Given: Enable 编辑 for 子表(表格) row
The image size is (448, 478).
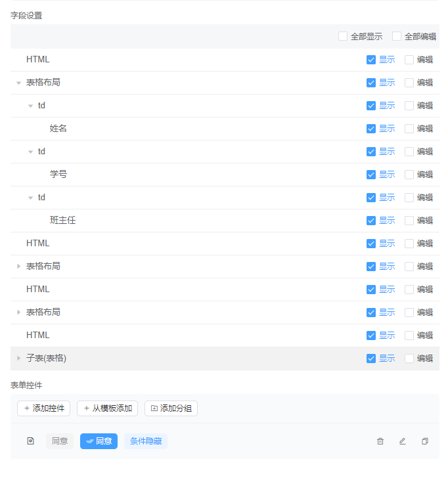Looking at the screenshot, I should 409,358.
